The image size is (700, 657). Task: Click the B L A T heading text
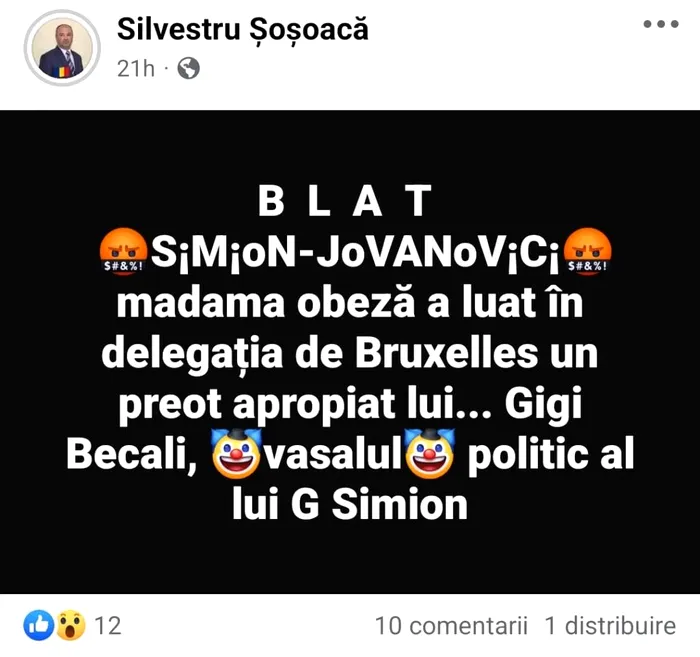345,201
